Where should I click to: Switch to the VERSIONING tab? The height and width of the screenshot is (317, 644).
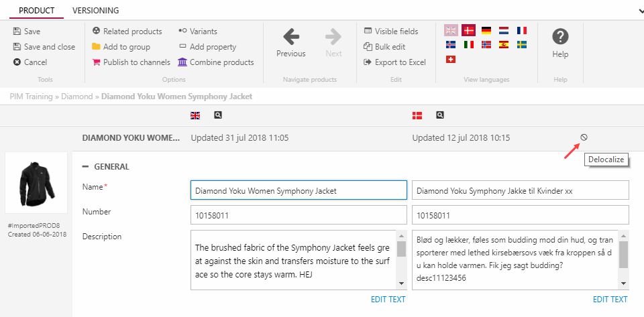tap(95, 11)
